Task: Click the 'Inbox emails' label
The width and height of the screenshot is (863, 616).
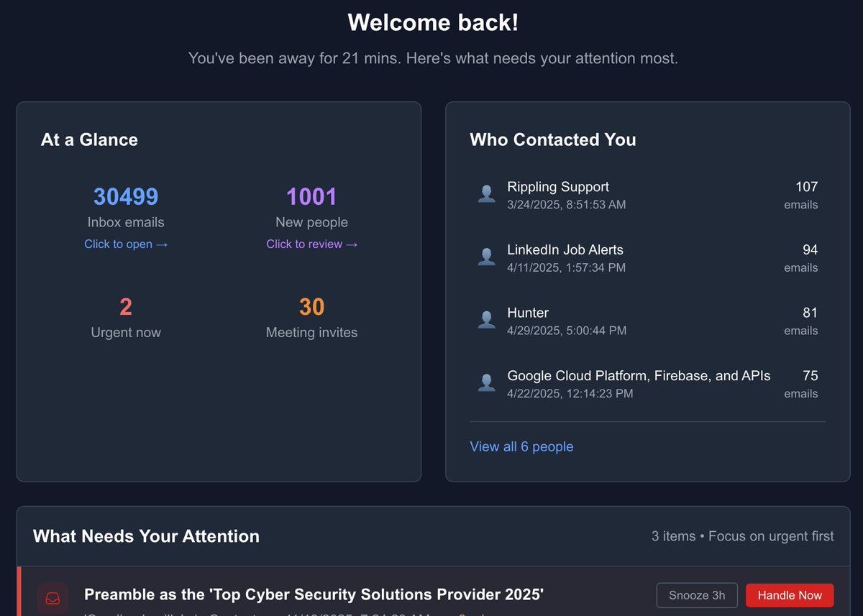Action: point(126,222)
